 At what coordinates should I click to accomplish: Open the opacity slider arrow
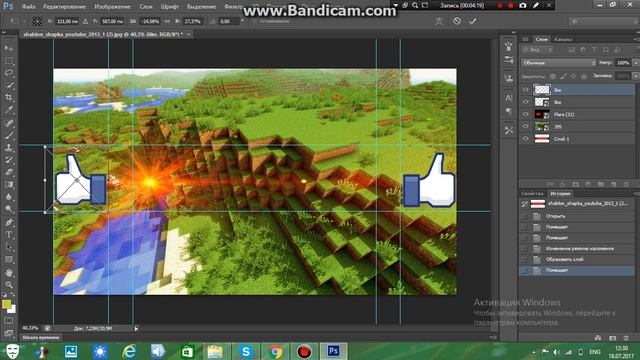coord(636,63)
